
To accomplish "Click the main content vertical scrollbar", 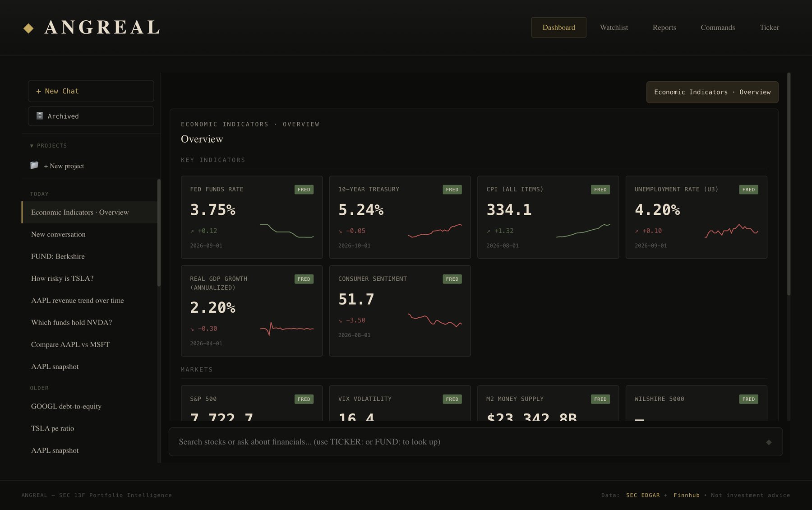I will coord(789,184).
